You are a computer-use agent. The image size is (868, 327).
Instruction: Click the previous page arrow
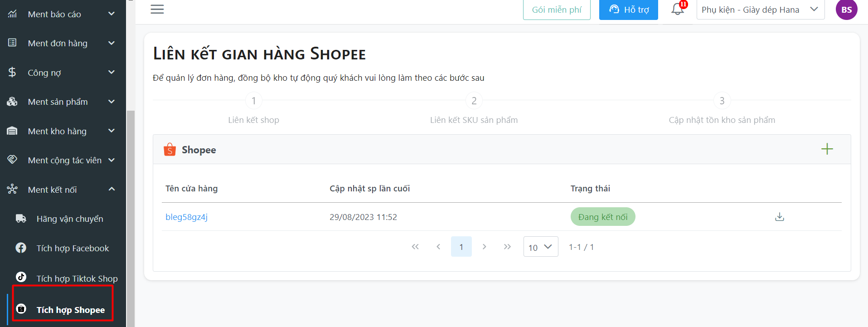(x=438, y=247)
